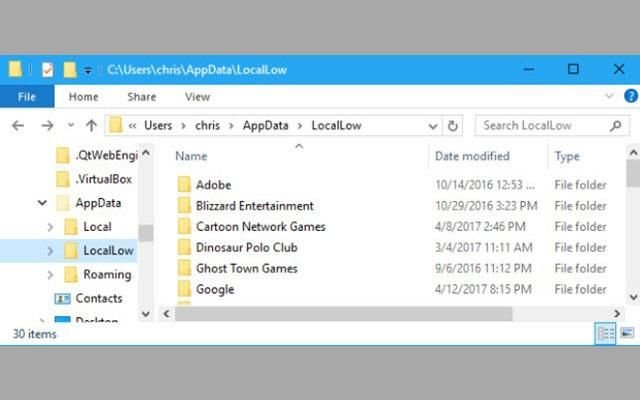Refresh the LocalLow folder view

[453, 126]
